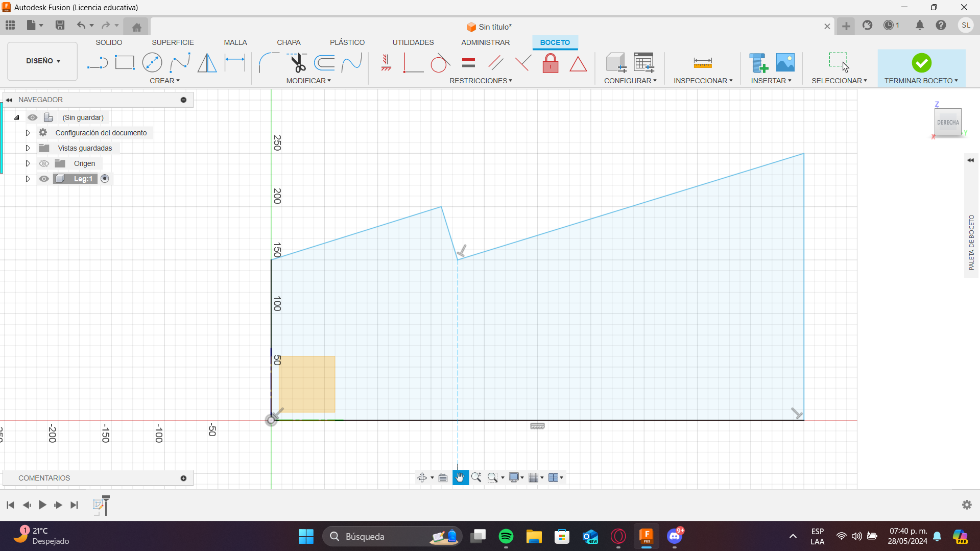
Task: Click the Orbit navigation icon
Action: 422,477
